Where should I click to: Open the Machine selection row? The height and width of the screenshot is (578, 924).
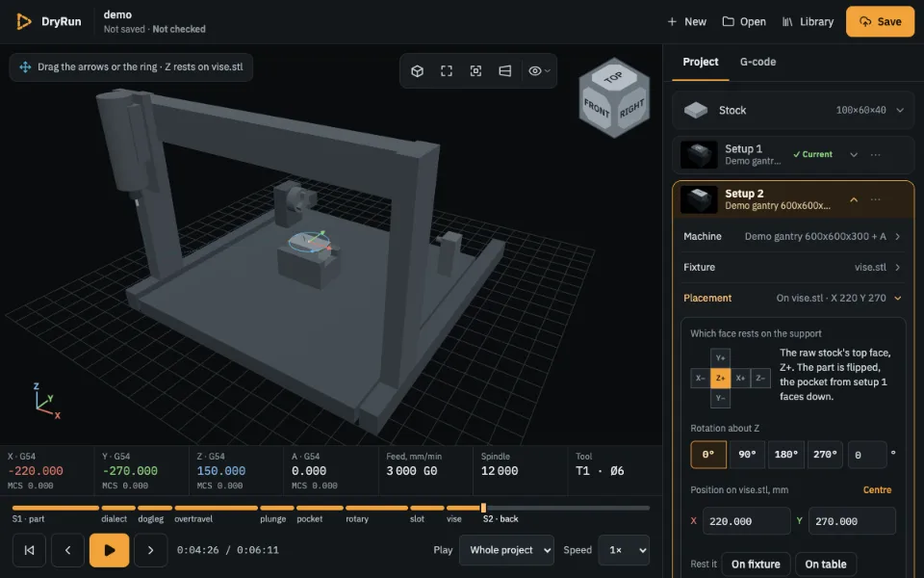pyautogui.click(x=793, y=237)
